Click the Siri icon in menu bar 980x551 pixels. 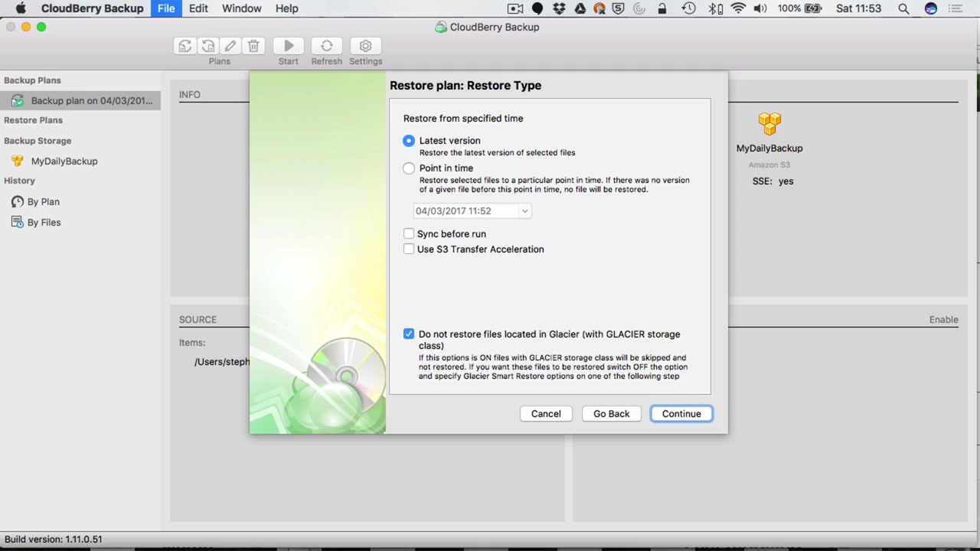click(931, 8)
